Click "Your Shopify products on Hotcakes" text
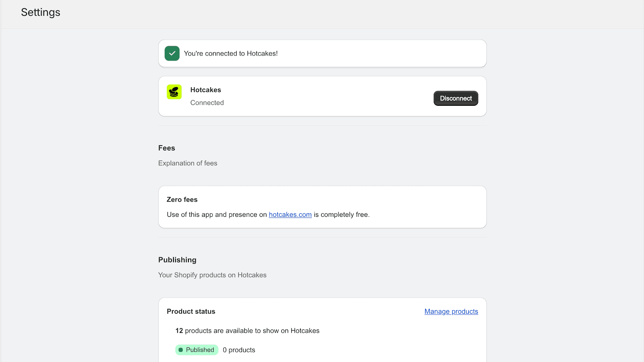 coord(212,275)
